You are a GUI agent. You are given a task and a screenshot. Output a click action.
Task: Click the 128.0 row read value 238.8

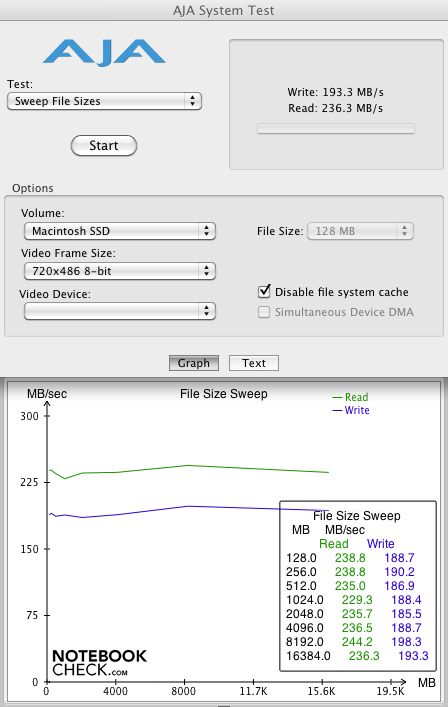350,558
